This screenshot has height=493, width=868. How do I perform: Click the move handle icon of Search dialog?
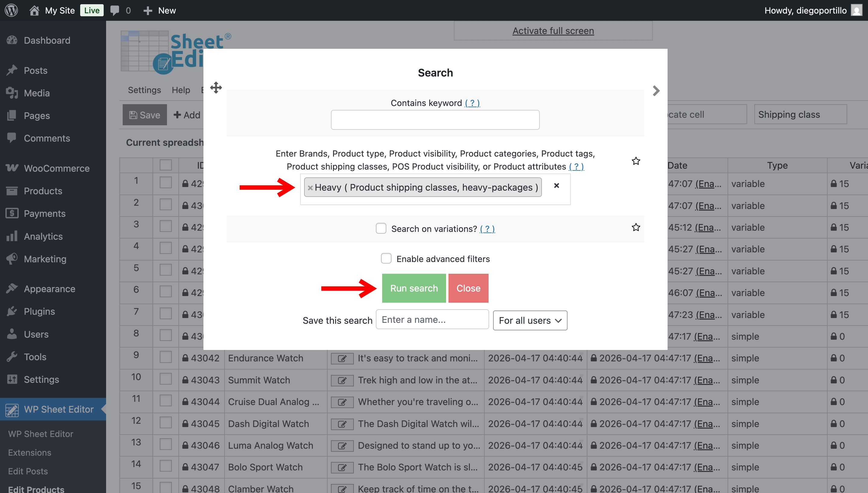pos(216,88)
